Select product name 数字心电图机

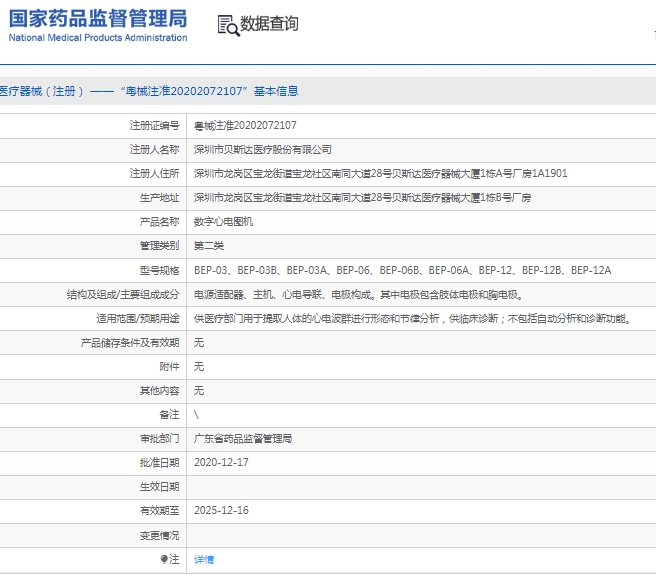(x=223, y=221)
